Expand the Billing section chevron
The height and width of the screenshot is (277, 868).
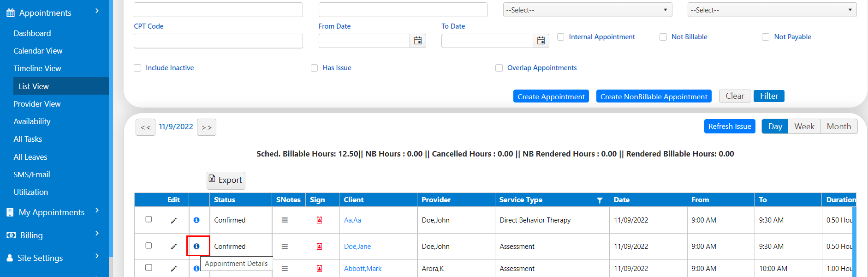tap(97, 234)
